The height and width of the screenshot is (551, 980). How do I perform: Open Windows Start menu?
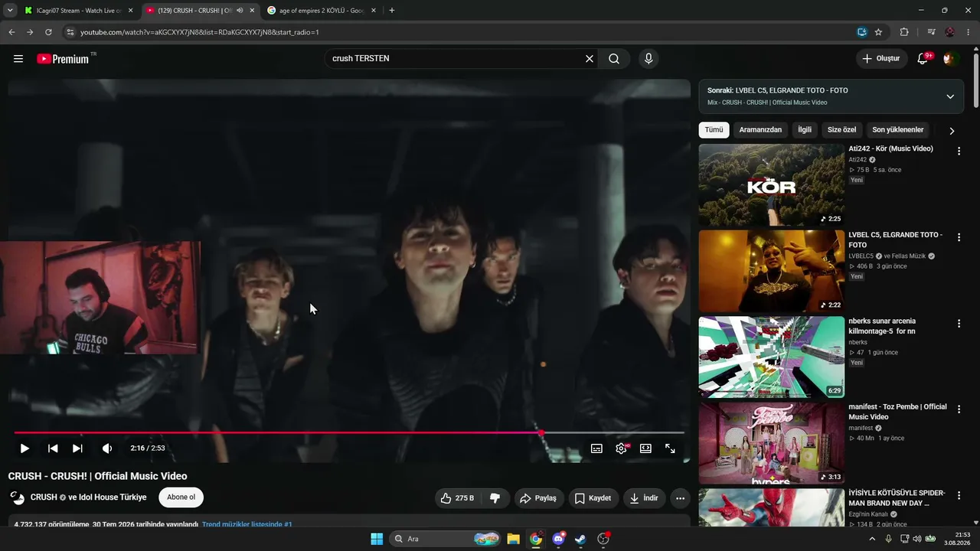pos(377,539)
